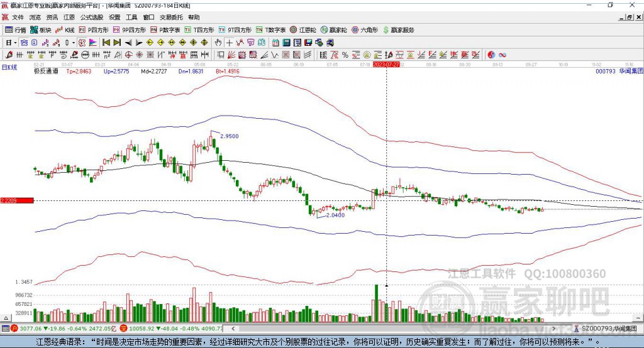This screenshot has width=644, height=348.
Task: Click the Bt=1.4916 indicator value
Action: coord(228,71)
